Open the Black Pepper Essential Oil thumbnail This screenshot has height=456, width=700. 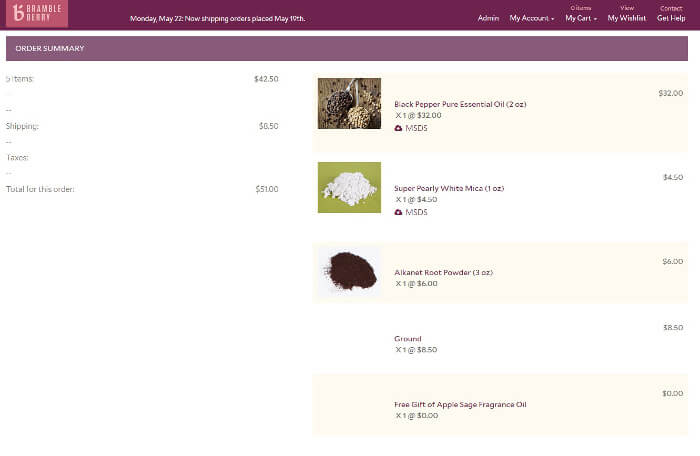click(x=349, y=103)
